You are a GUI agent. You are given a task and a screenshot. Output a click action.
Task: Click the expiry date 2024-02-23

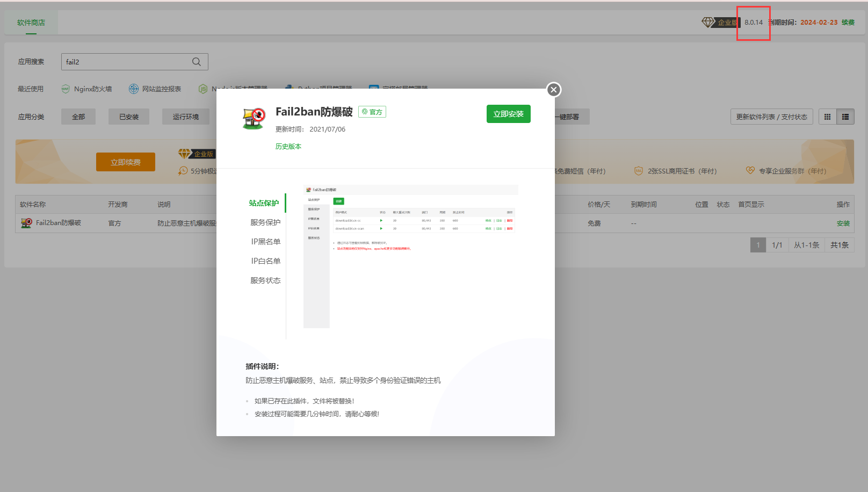(x=819, y=23)
